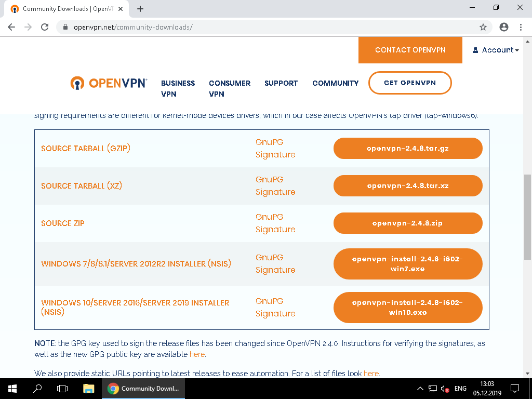
Task: Open the Windows Start menu
Action: tap(12, 389)
